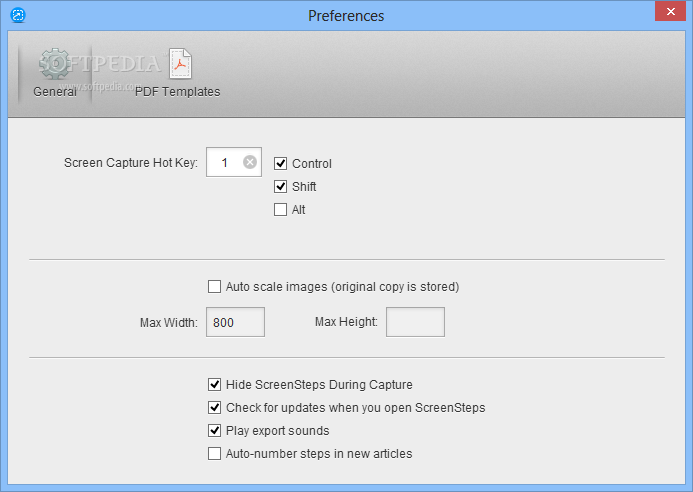This screenshot has height=492, width=693.
Task: Switch to the PDF Templates tab label
Action: 178,92
